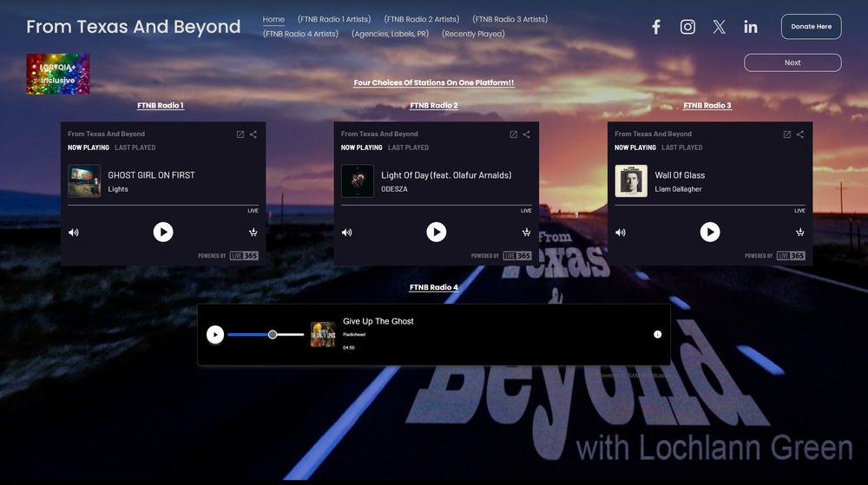Open (FTNB Radio 1 Artists) menu item
Screen dimensions: 868x485
point(334,19)
